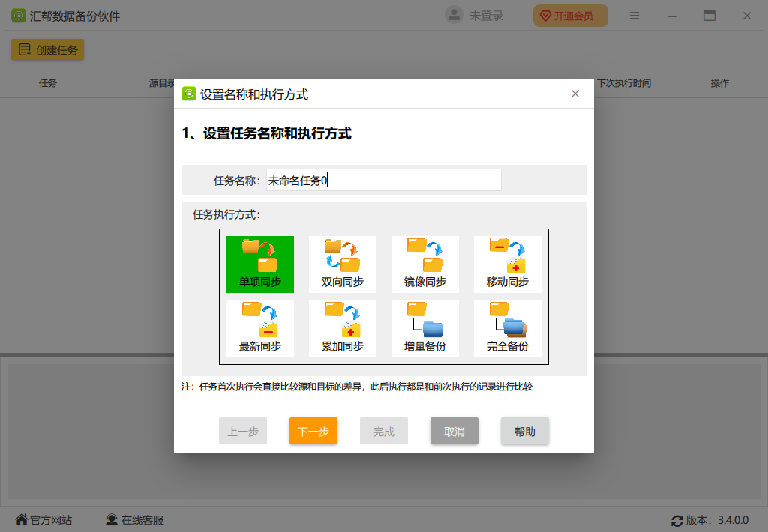Click the 开通会员 membership button
Viewport: 768px width, 532px height.
(x=570, y=15)
